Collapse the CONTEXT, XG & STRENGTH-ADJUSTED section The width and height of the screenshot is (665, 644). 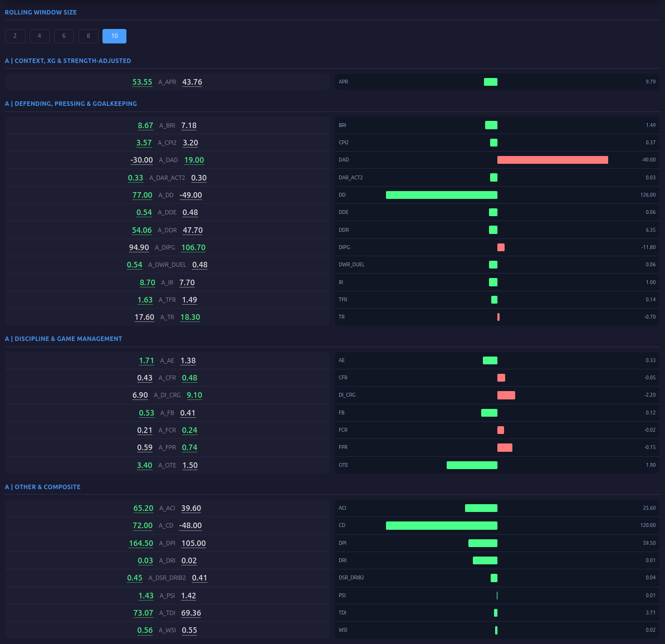(x=68, y=60)
